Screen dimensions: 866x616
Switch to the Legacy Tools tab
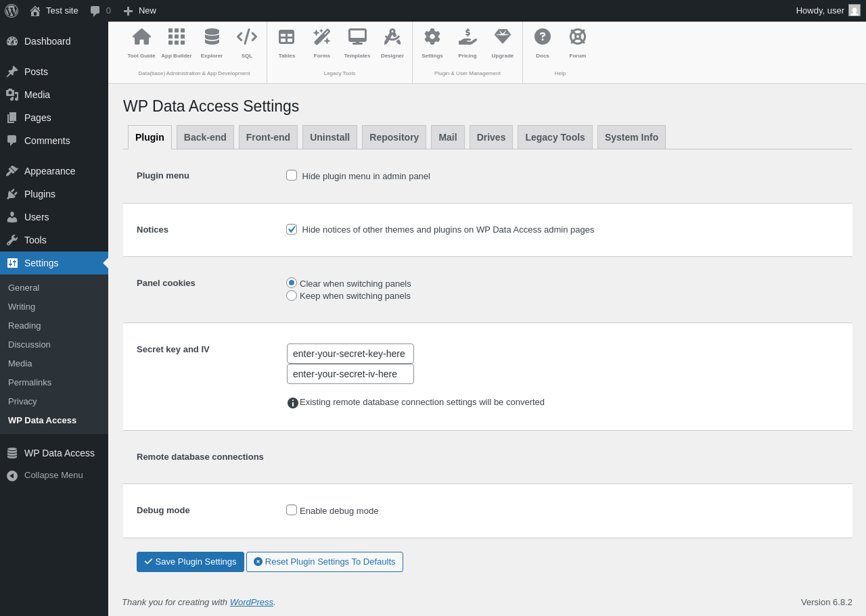coord(555,137)
